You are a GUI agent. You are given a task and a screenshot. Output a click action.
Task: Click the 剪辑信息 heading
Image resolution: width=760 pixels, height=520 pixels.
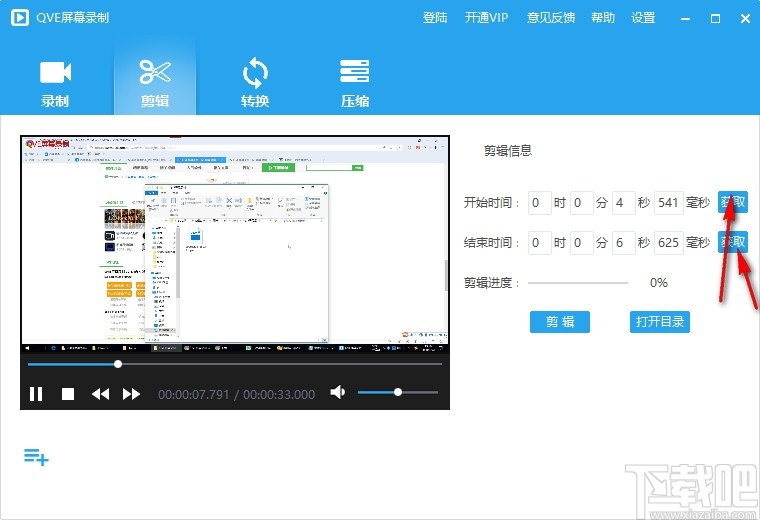(x=507, y=151)
